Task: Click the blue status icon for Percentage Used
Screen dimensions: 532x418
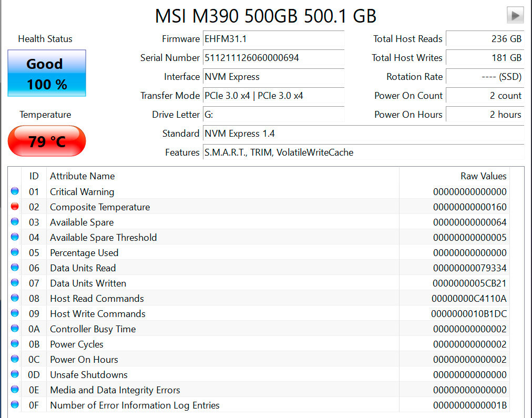Action: pyautogui.click(x=15, y=252)
